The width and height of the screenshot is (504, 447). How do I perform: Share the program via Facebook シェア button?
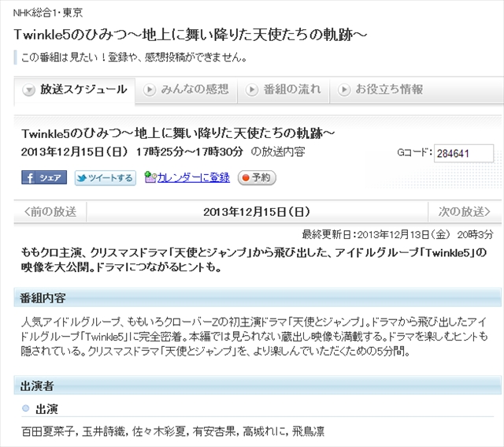tap(44, 177)
